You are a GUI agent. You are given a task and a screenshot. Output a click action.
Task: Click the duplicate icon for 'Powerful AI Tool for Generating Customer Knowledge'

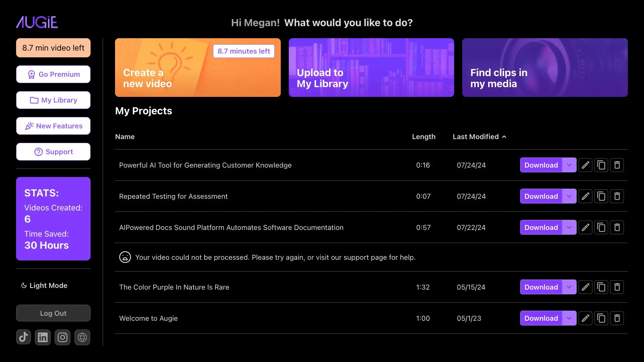(601, 165)
